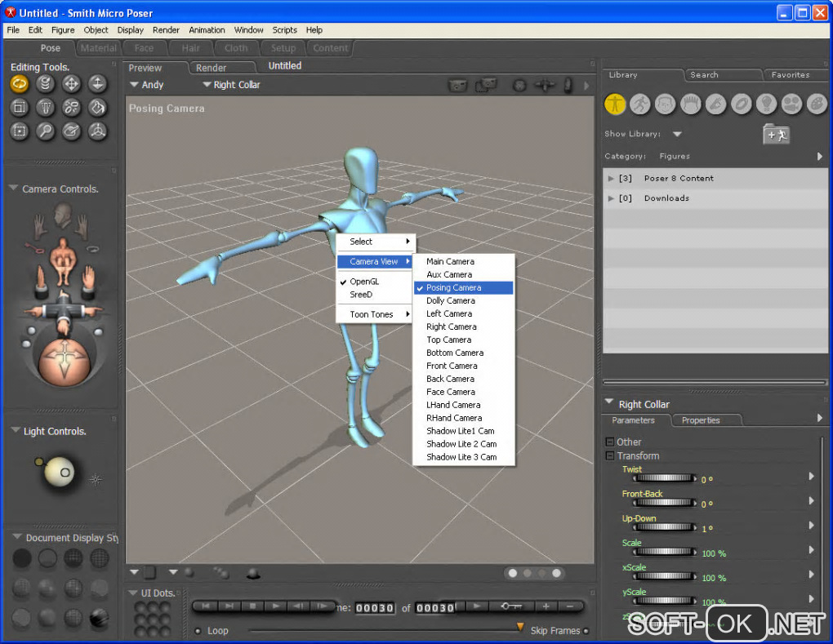
Task: Select the Translate/Pull editing tool
Action: click(72, 83)
